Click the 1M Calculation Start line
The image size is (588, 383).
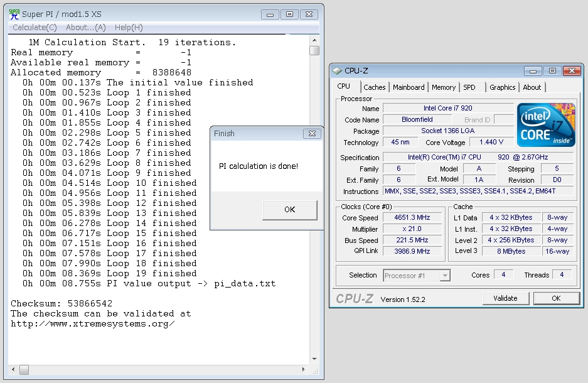(132, 43)
